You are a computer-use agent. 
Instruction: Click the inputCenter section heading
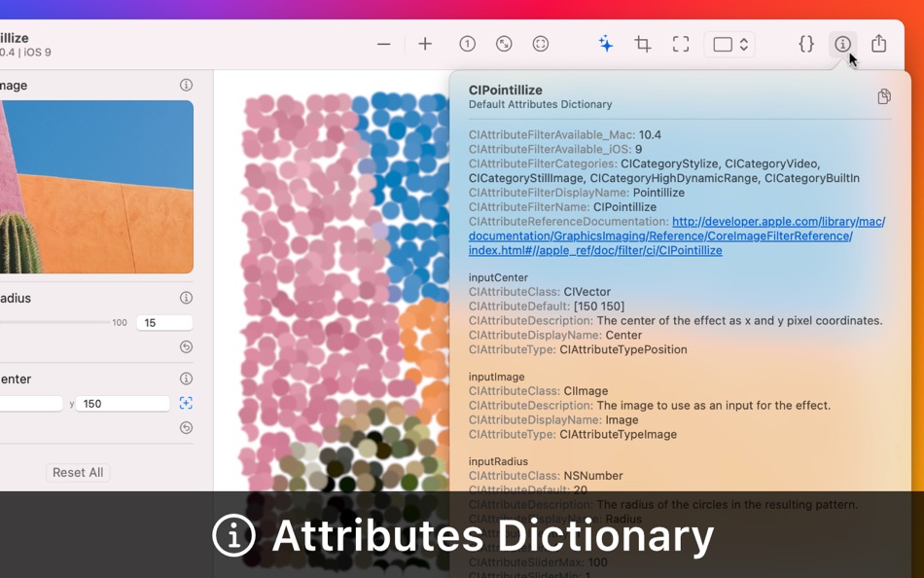pos(498,277)
